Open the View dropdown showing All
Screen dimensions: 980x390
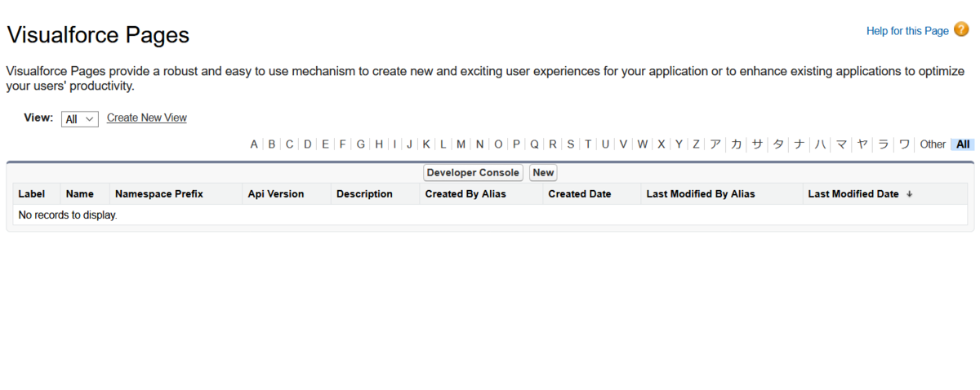(x=79, y=119)
